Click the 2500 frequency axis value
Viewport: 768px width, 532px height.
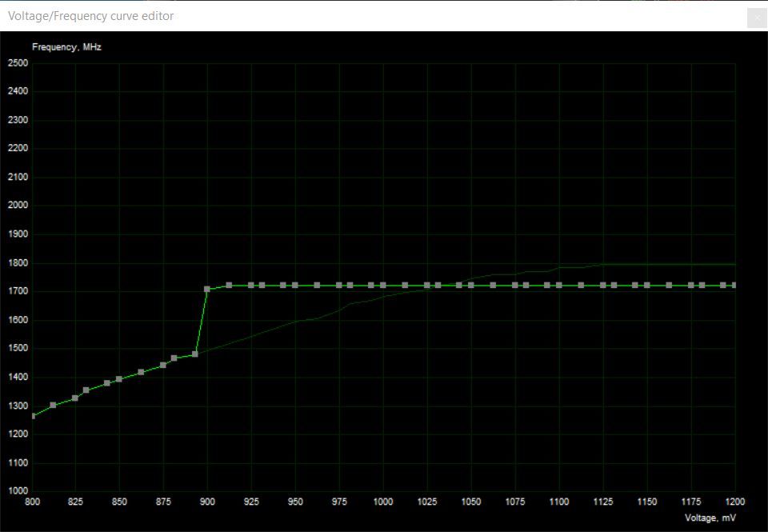click(x=18, y=63)
